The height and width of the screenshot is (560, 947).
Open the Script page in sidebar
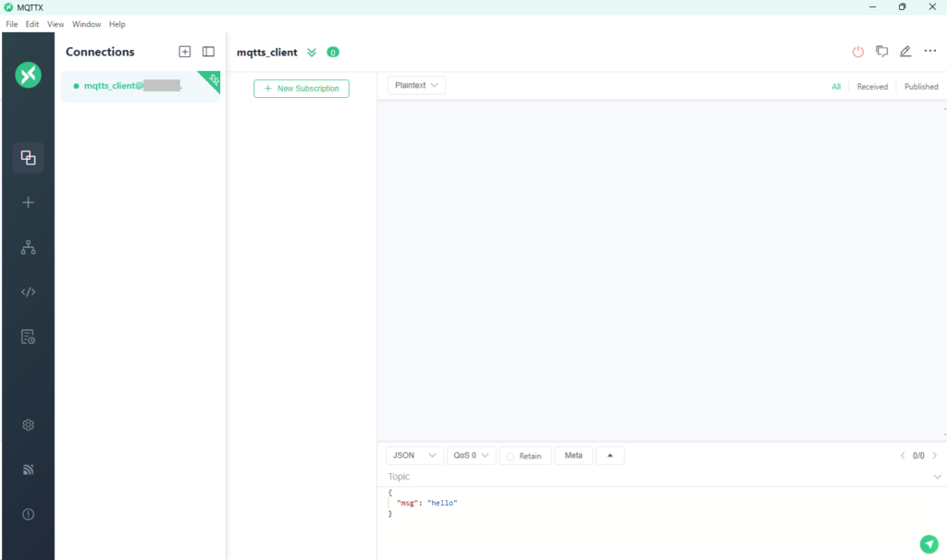28,292
